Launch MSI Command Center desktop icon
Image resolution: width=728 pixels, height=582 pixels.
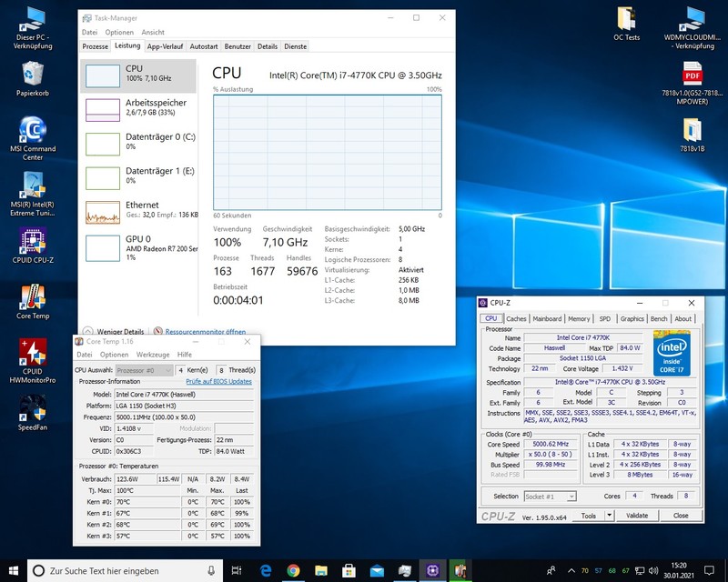[x=33, y=138]
